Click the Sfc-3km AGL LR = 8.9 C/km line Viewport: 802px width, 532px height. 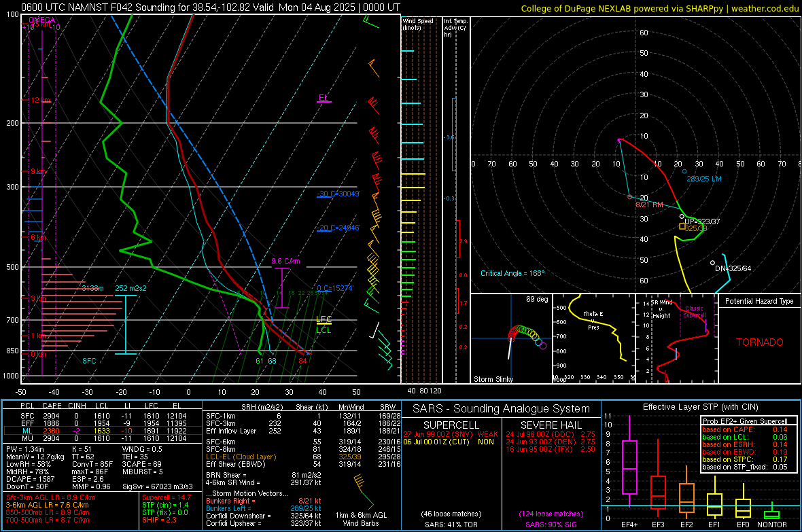(x=51, y=497)
